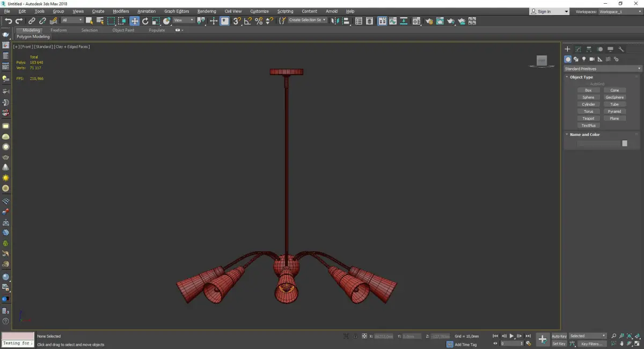
Task: Open the Sign In dropdown
Action: click(x=550, y=11)
